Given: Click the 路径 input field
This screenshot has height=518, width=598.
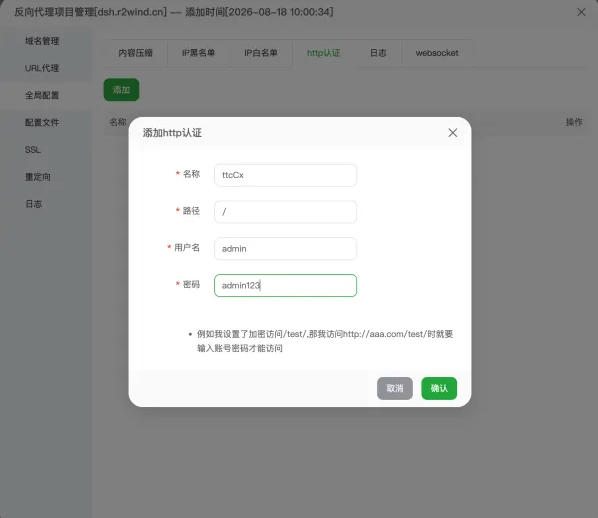Looking at the screenshot, I should pos(285,212).
